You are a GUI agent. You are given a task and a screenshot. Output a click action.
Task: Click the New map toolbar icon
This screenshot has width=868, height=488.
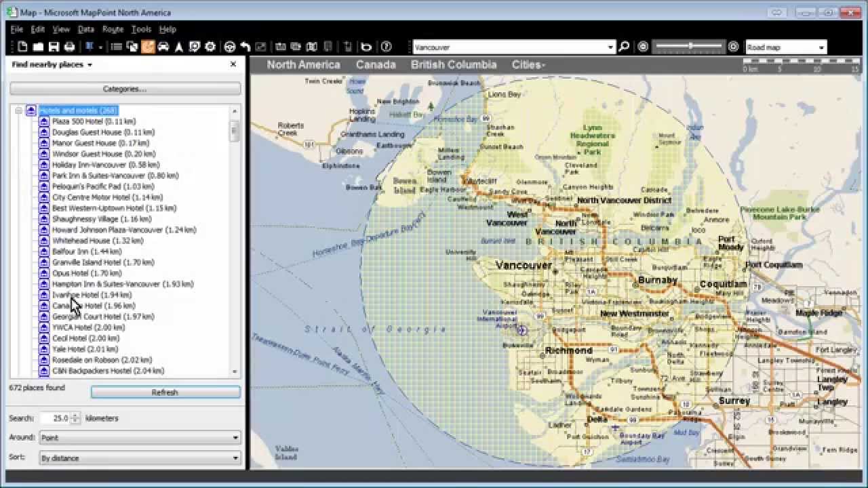pos(22,47)
